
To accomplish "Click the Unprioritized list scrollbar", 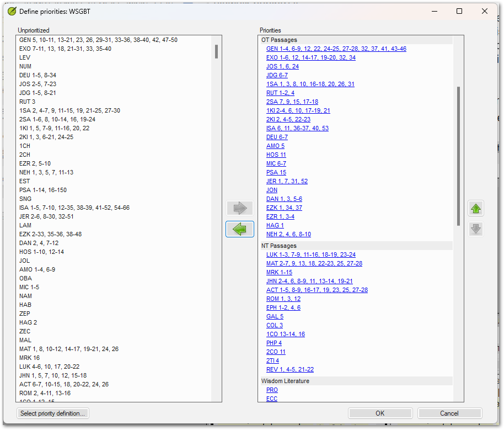I will [217, 52].
